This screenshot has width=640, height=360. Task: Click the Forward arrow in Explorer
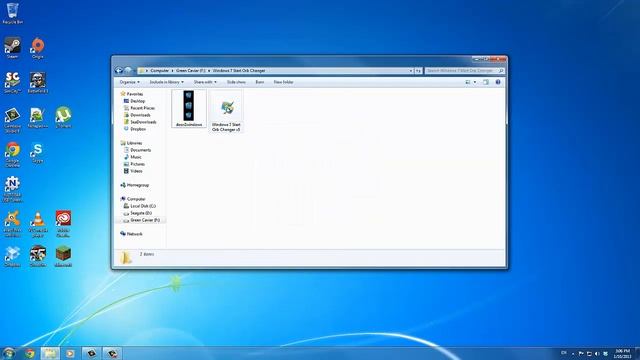[x=128, y=71]
